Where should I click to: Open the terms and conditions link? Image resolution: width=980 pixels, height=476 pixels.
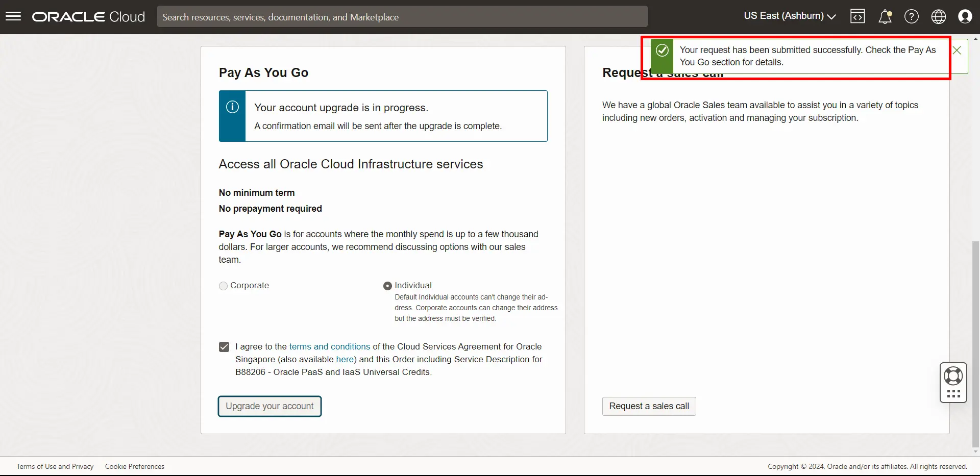329,346
